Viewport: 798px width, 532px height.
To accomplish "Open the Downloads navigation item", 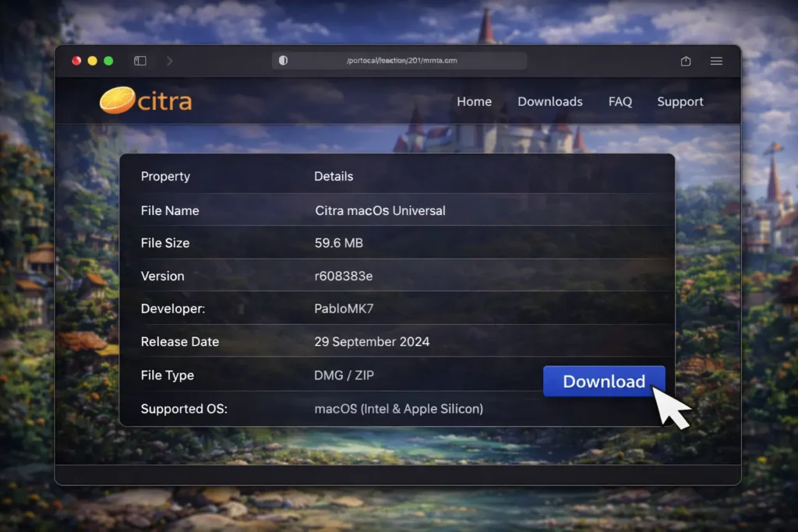I will tap(550, 101).
